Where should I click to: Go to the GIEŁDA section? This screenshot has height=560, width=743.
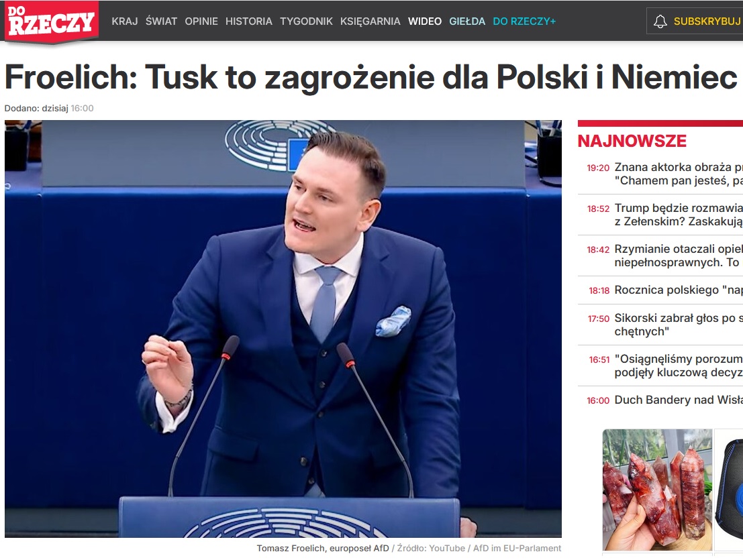point(467,21)
